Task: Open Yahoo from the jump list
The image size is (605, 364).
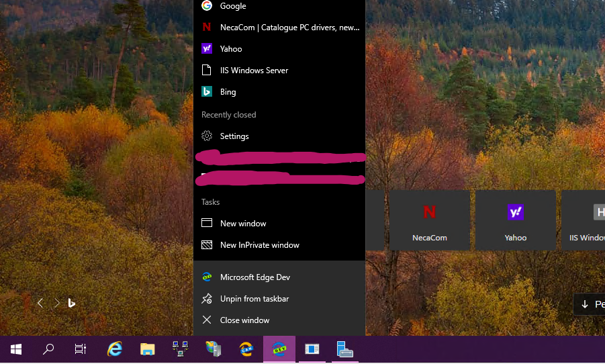Action: coord(279,48)
